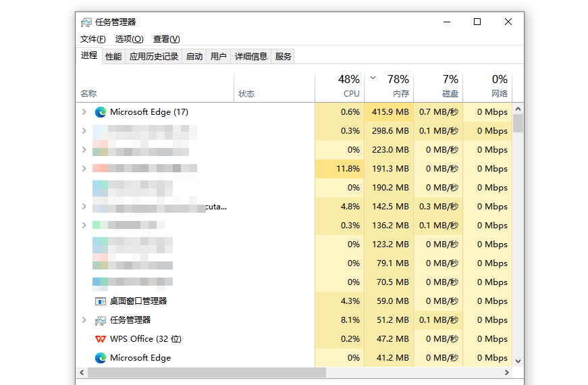Viewport: 588px width, 385px height.
Task: Select the Microsoft Edge (17) name text
Action: point(149,112)
